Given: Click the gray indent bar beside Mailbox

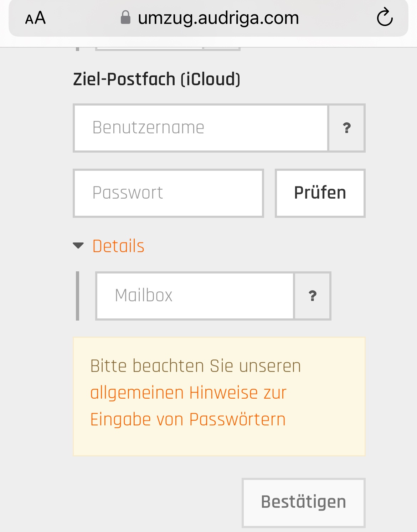Looking at the screenshot, I should pos(77,296).
